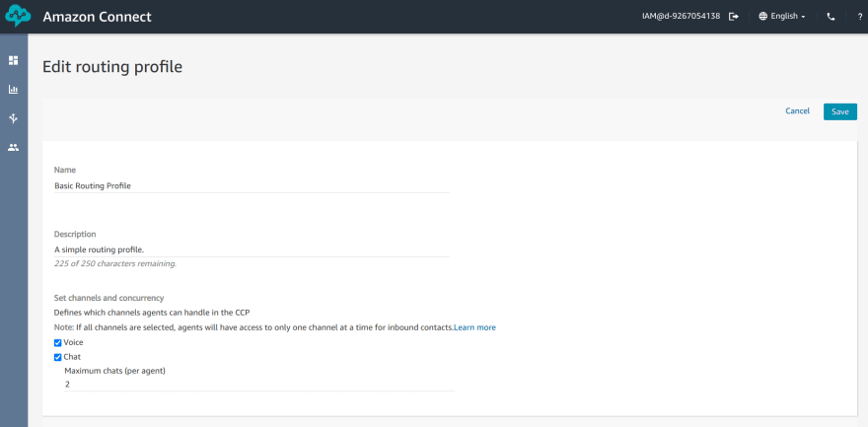Click the '225 of 250 characters remaining' text

[115, 264]
